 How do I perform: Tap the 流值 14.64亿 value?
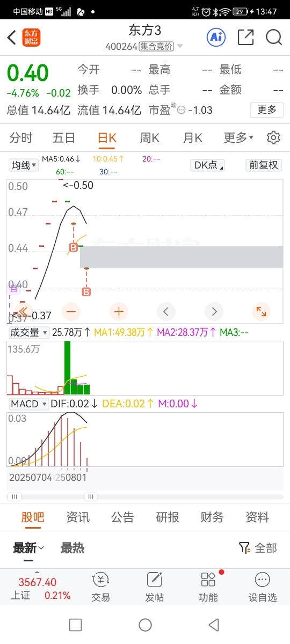tap(110, 111)
